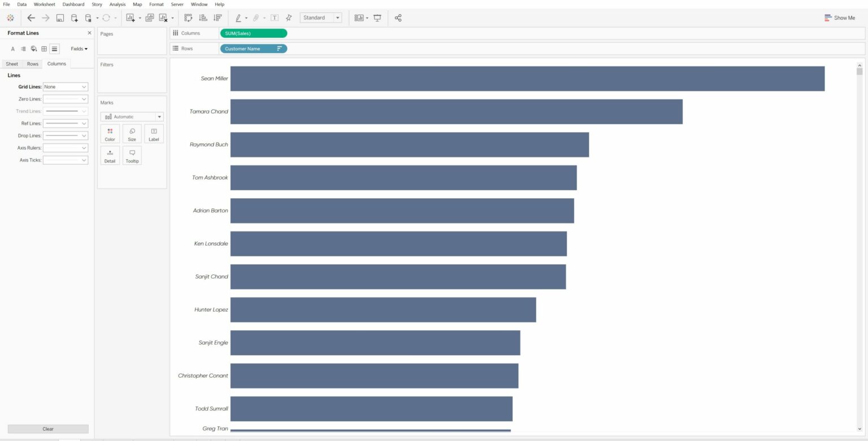868x441 pixels.
Task: Click the Label button on the Marks card
Action: pos(153,134)
